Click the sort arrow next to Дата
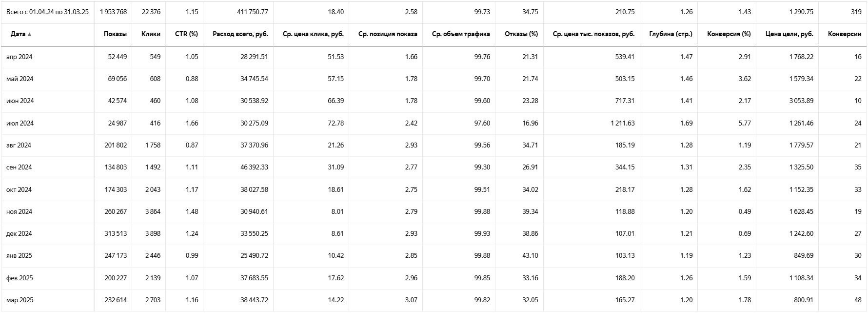Screen dimensions: 868x313 coord(29,34)
